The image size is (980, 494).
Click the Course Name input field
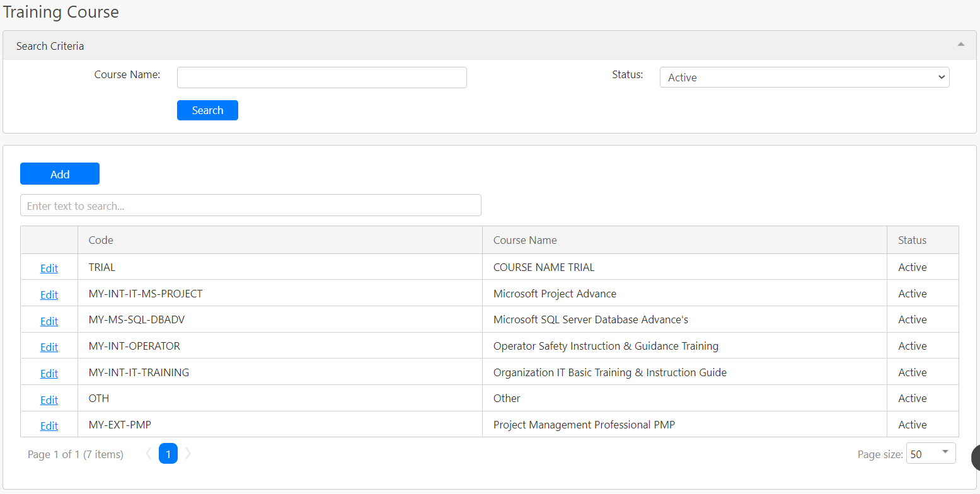click(x=322, y=78)
